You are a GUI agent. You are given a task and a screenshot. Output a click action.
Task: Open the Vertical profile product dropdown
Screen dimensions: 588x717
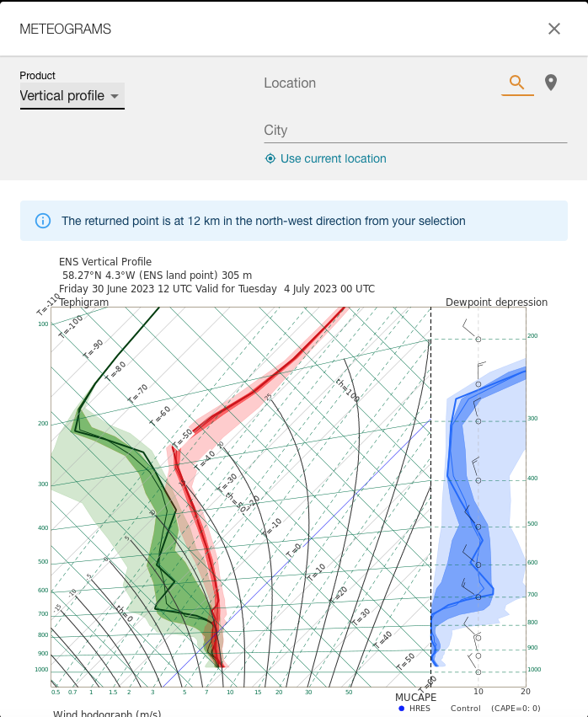tap(72, 95)
